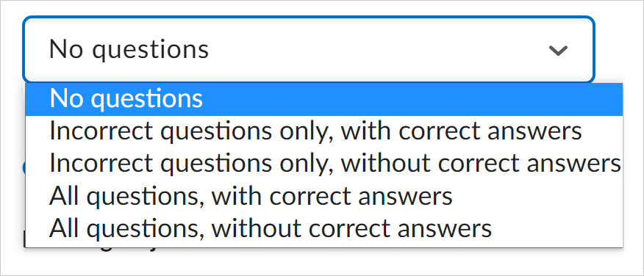Select the third option in the open list
Screen dimensions: 644x276
coord(324,164)
